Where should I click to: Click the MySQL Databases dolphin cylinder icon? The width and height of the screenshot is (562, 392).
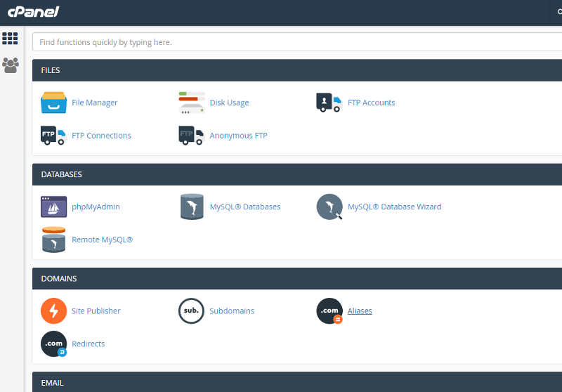[x=192, y=207]
